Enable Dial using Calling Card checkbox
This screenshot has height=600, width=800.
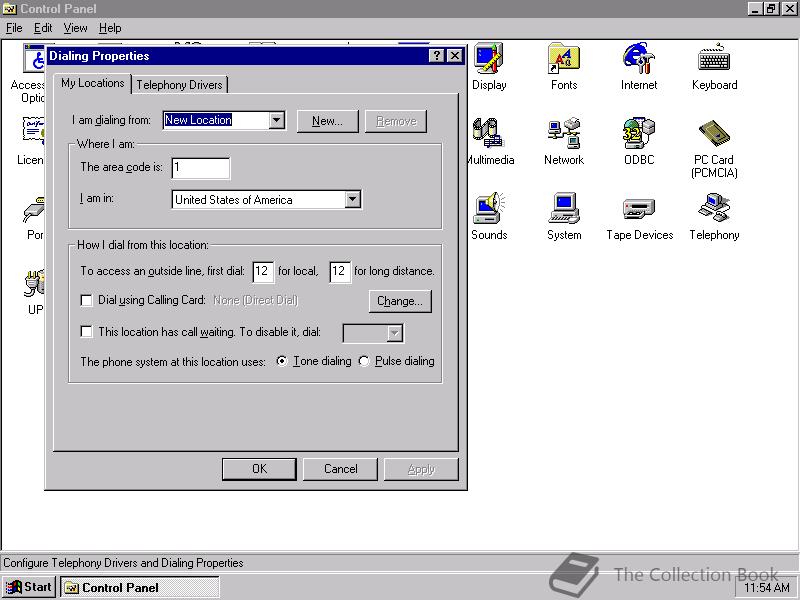click(x=87, y=300)
